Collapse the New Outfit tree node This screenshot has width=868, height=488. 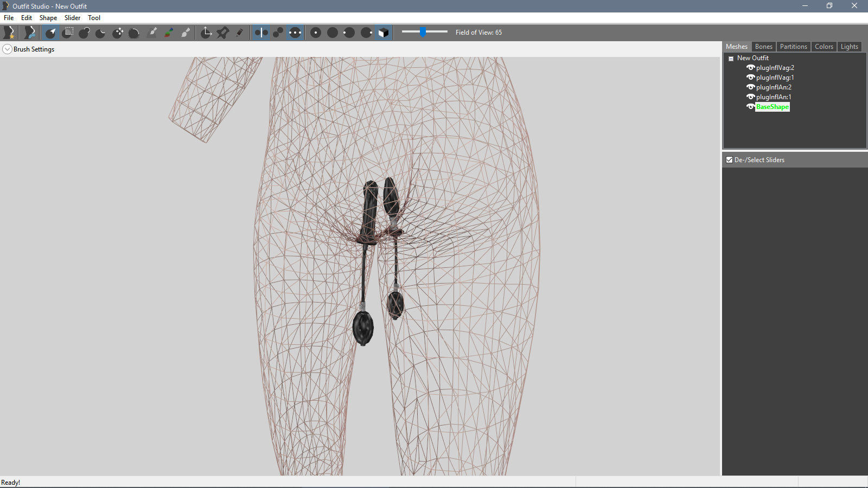(x=731, y=59)
